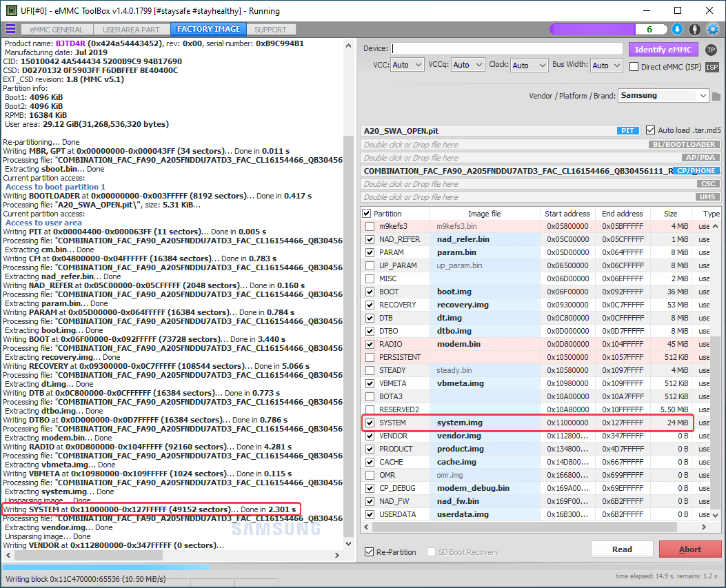Uncheck Auto load .tar.md5
This screenshot has width=726, height=588.
coord(651,130)
